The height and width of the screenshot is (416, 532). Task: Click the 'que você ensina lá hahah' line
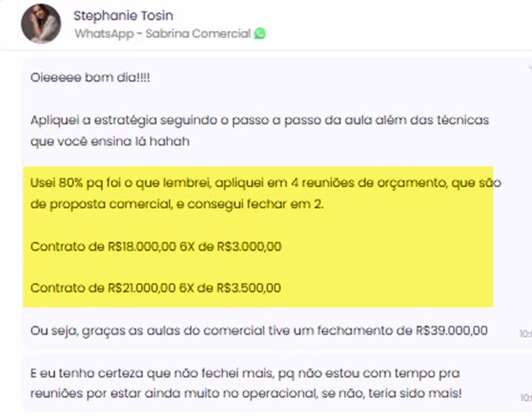(110, 141)
